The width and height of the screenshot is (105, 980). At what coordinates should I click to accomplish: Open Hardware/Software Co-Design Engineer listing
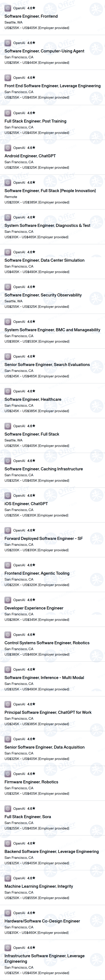pyautogui.click(x=42, y=921)
